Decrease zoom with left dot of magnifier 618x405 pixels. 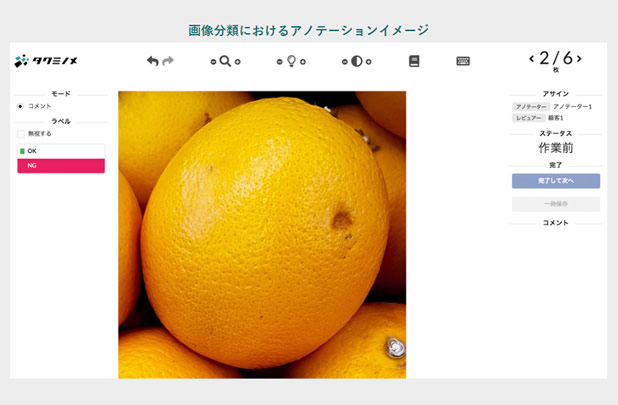pyautogui.click(x=213, y=62)
